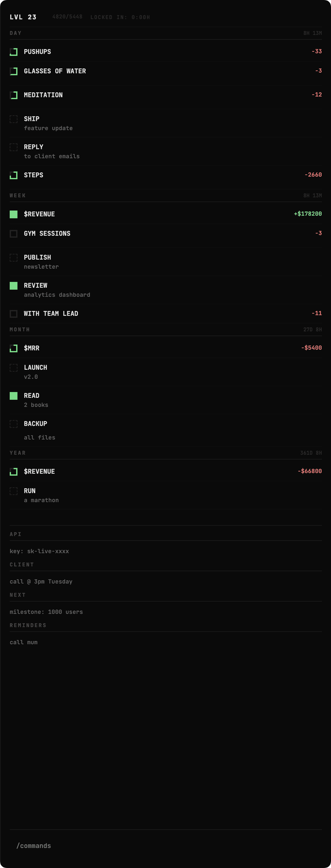
Task: Toggle the MEDITATION checkbox
Action: (x=14, y=96)
